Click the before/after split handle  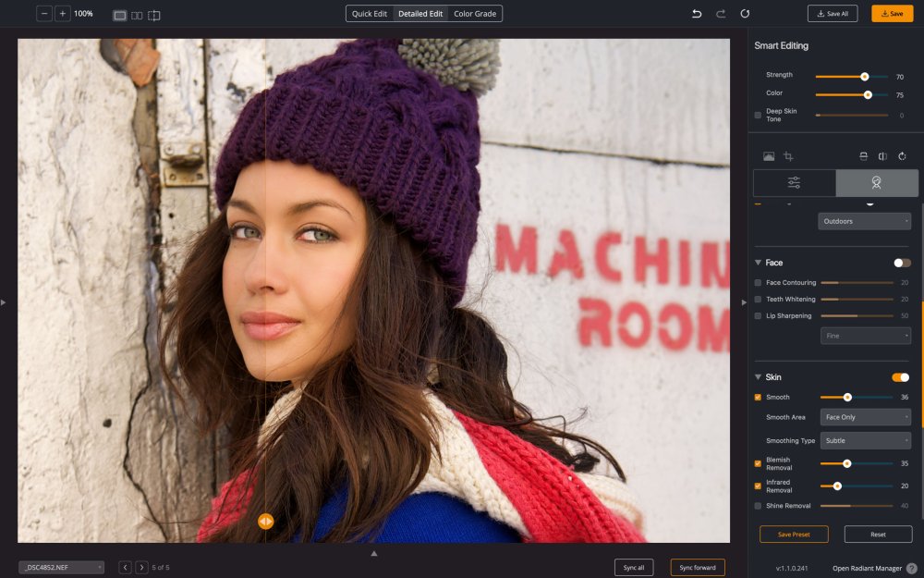coord(266,522)
